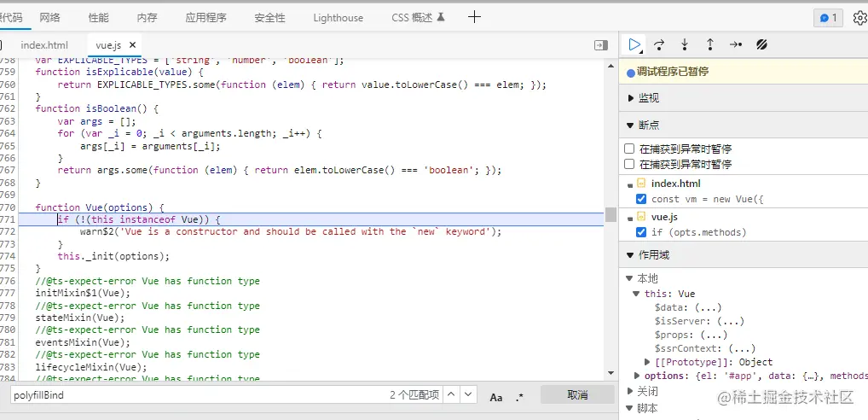868x420 pixels.
Task: Switch to the 应用程序 application tab
Action: (x=206, y=18)
